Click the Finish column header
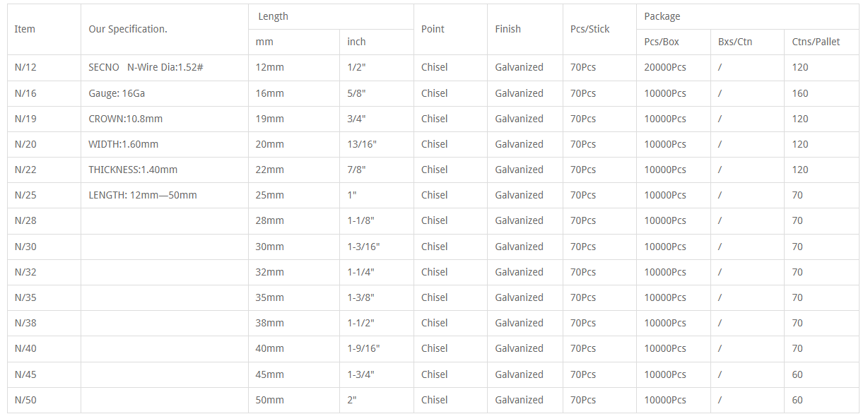Screen dimensions: 868x414 (524, 29)
